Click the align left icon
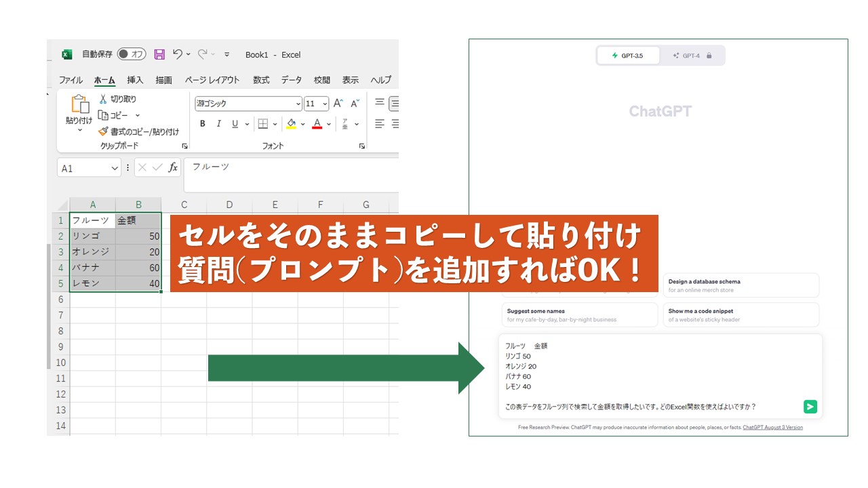This screenshot has height=488, width=868. click(380, 124)
